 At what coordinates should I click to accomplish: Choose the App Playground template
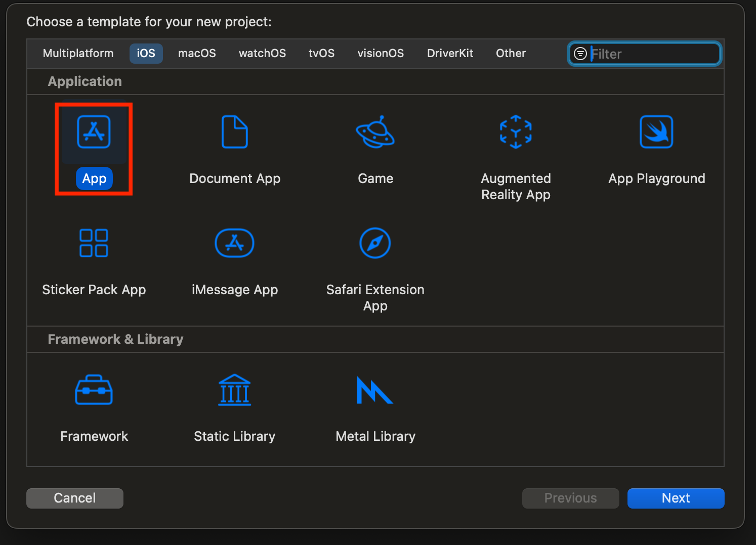656,132
